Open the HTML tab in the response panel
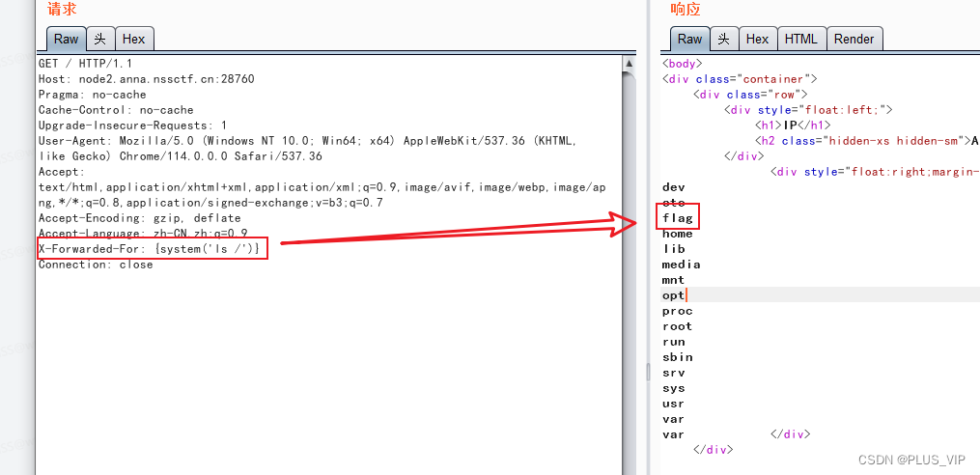Image resolution: width=980 pixels, height=475 pixels. tap(801, 39)
